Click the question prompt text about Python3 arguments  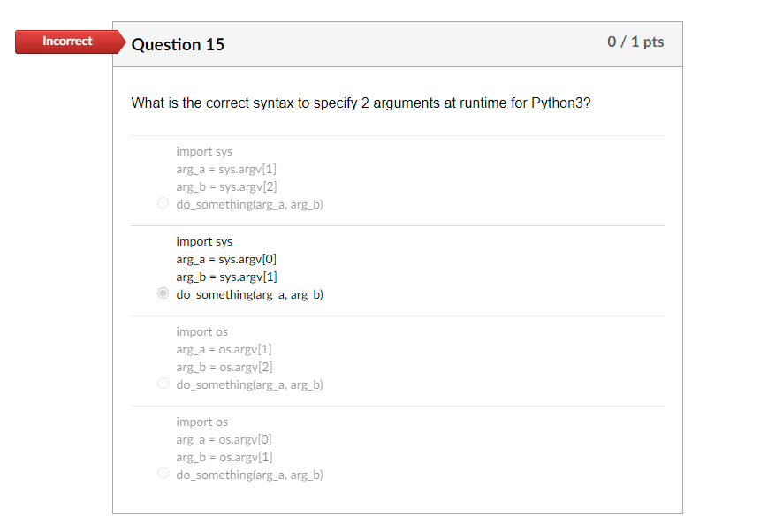coord(362,103)
